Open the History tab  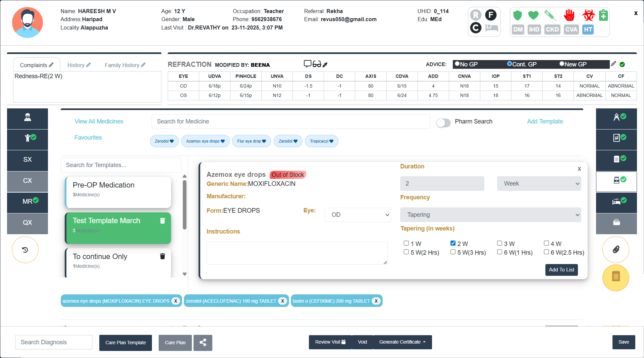tap(79, 65)
